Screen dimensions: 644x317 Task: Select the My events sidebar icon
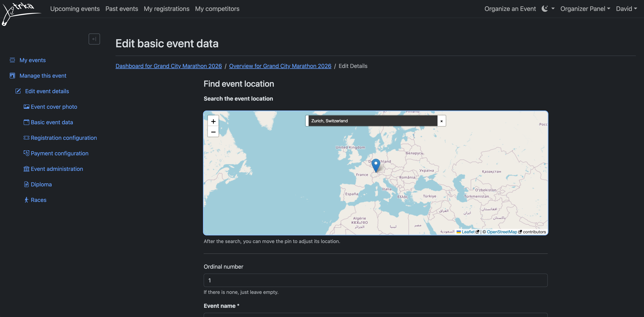tap(12, 60)
